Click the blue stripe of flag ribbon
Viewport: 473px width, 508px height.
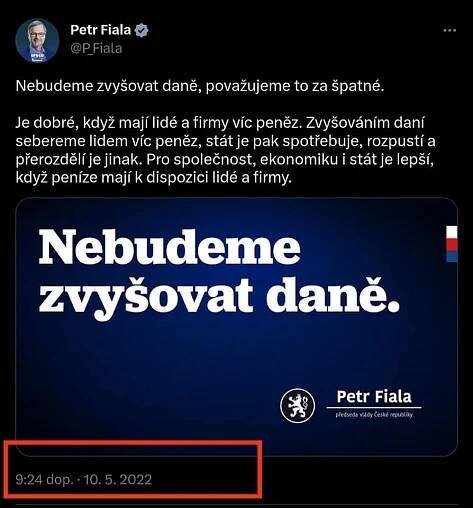452,257
